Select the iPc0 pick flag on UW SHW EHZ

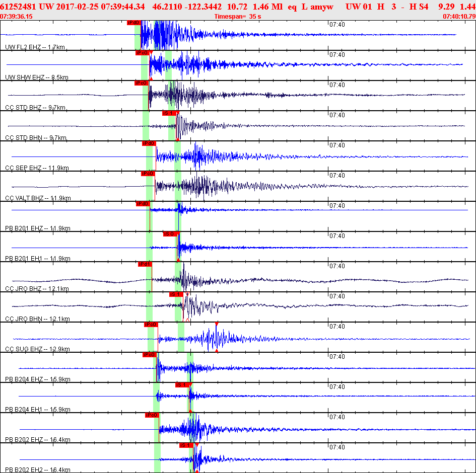pyautogui.click(x=142, y=53)
